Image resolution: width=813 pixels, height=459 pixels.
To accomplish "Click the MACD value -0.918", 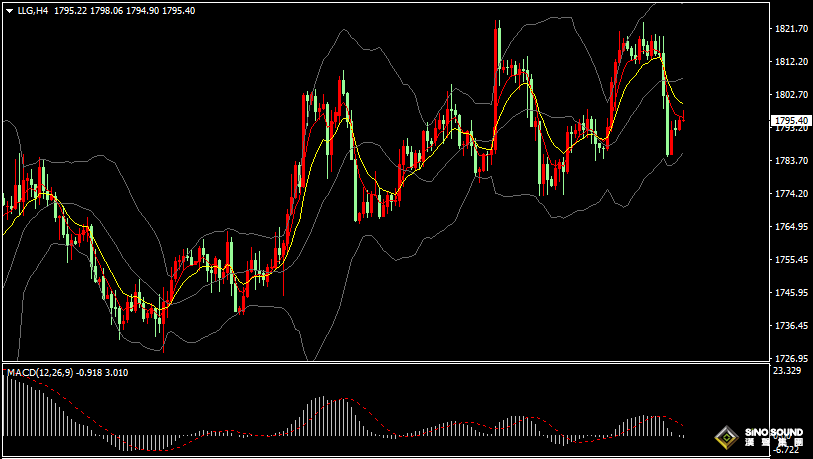I will [x=90, y=372].
